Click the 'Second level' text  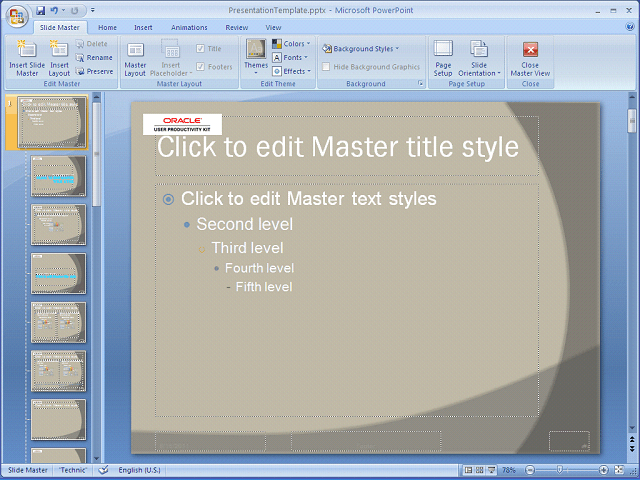pyautogui.click(x=244, y=224)
